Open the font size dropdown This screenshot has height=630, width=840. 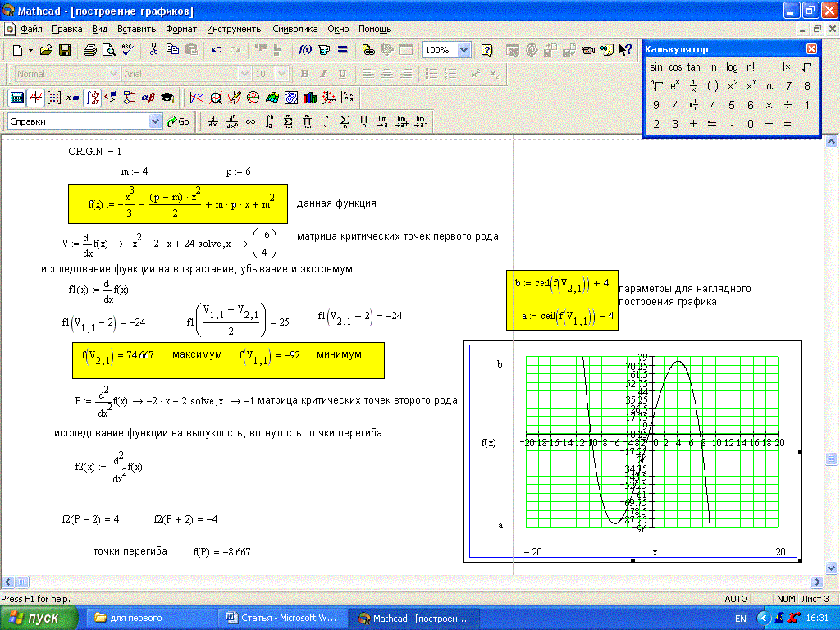[x=283, y=74]
